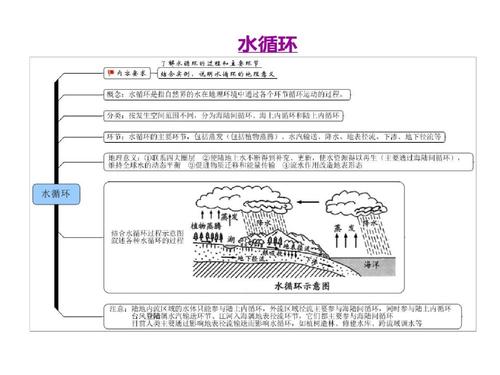Click the 下渗 label on the slope
Screen dimensions: 500x375
[x=313, y=260]
